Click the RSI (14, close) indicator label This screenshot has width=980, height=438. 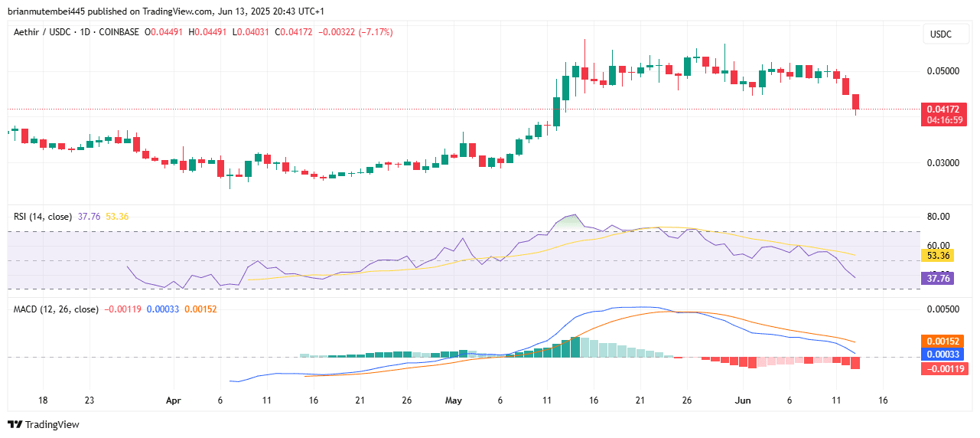43,217
